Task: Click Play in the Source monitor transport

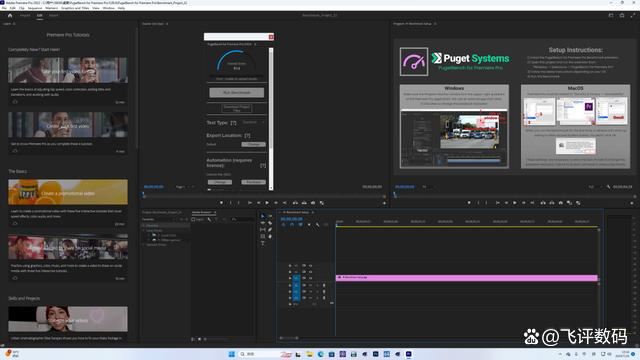Action: [267, 203]
